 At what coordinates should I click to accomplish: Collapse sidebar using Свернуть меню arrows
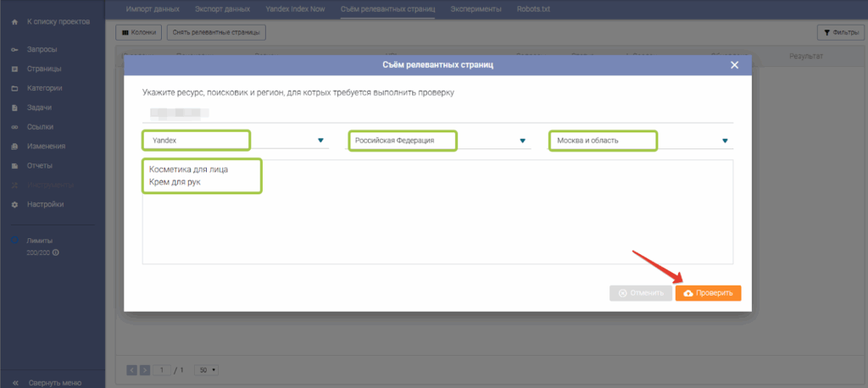[14, 382]
